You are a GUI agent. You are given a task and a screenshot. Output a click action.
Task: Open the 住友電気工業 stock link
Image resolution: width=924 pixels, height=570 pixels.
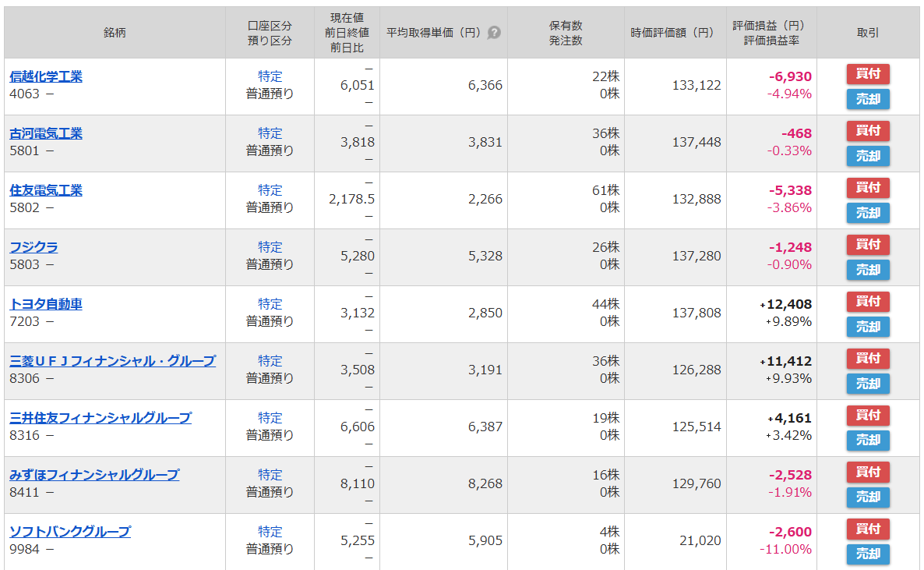click(x=46, y=190)
